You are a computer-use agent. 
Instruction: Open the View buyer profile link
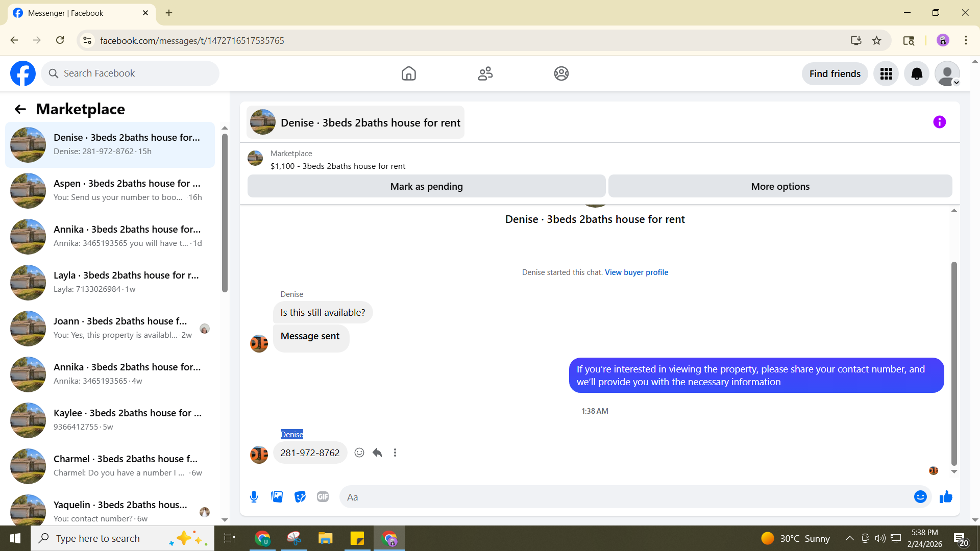tap(636, 272)
